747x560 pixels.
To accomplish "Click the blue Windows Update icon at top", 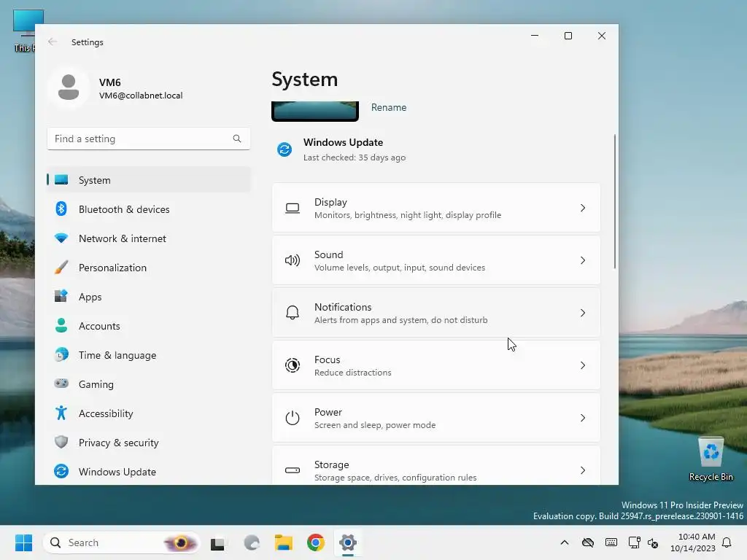I will (x=285, y=149).
